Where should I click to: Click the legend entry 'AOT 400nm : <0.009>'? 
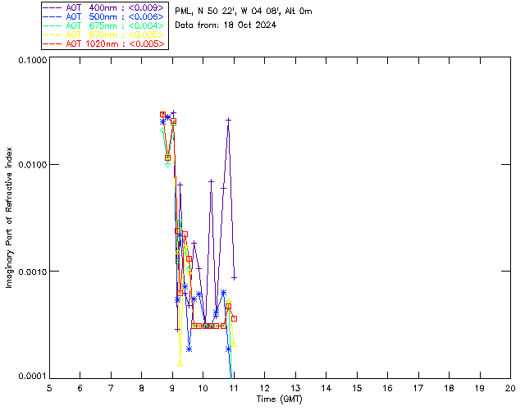click(115, 7)
